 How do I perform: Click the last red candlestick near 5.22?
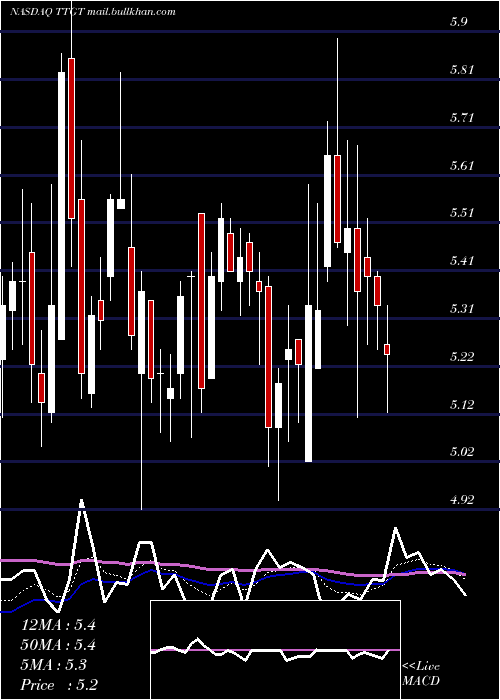click(387, 349)
